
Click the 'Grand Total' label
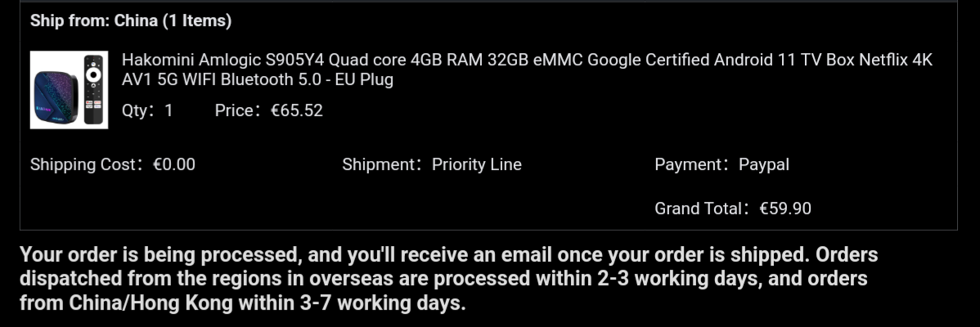click(698, 208)
